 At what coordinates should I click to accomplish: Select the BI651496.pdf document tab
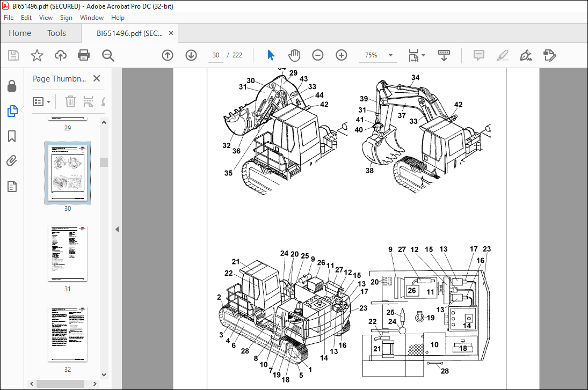point(129,33)
